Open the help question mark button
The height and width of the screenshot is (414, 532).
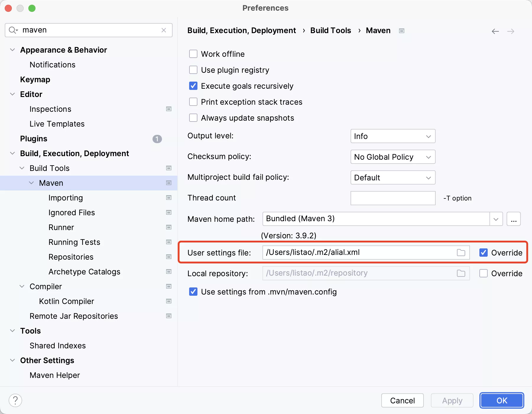(15, 400)
